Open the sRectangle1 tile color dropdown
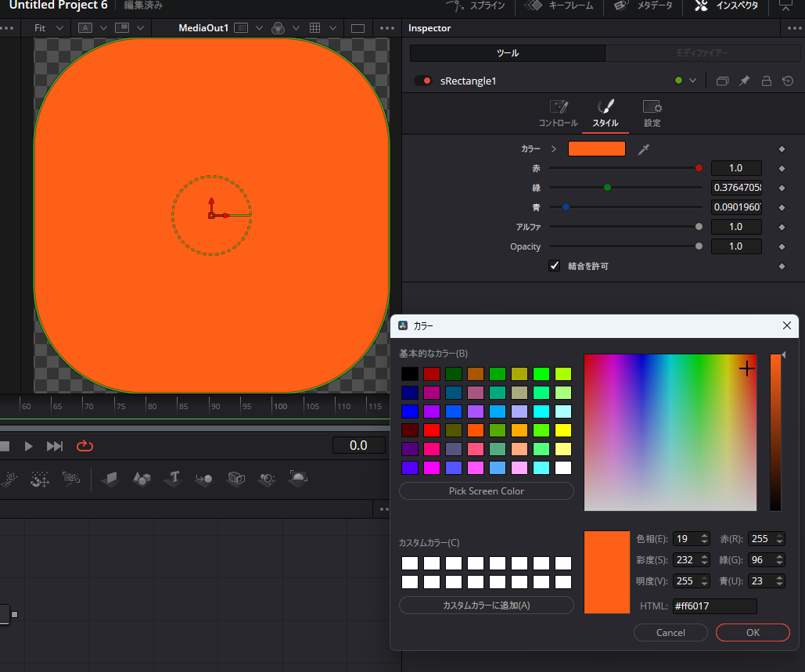The height and width of the screenshot is (672, 805). pyautogui.click(x=692, y=81)
